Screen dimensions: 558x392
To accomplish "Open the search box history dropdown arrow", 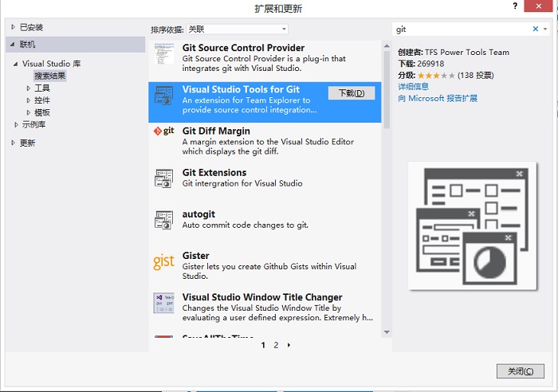I will point(545,29).
